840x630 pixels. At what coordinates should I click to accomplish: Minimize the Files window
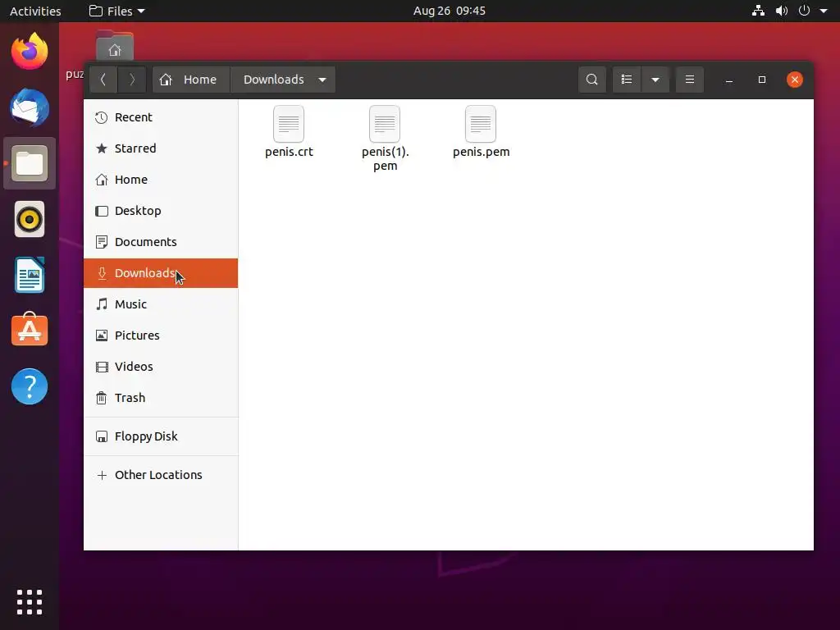point(729,80)
